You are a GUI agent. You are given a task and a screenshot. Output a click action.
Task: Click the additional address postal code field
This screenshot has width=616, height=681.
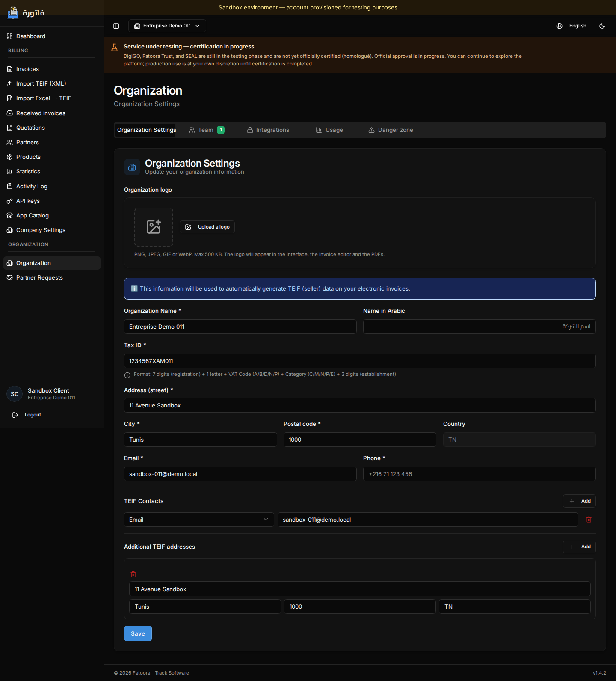click(x=360, y=607)
